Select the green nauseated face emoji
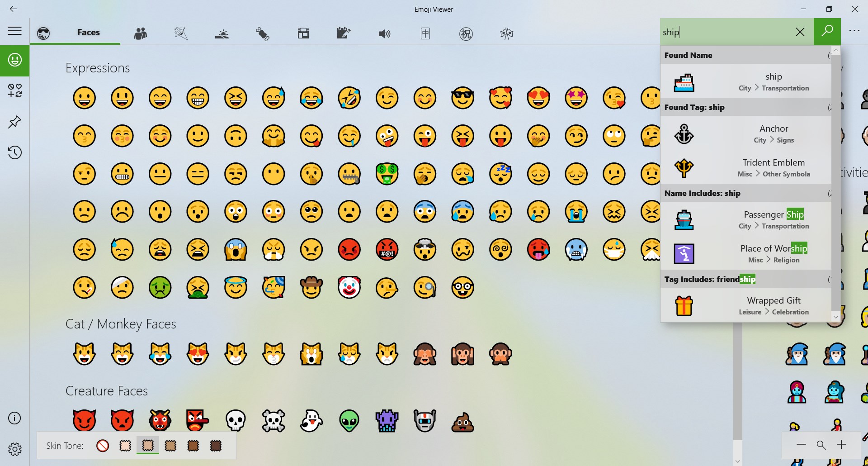 pos(160,287)
